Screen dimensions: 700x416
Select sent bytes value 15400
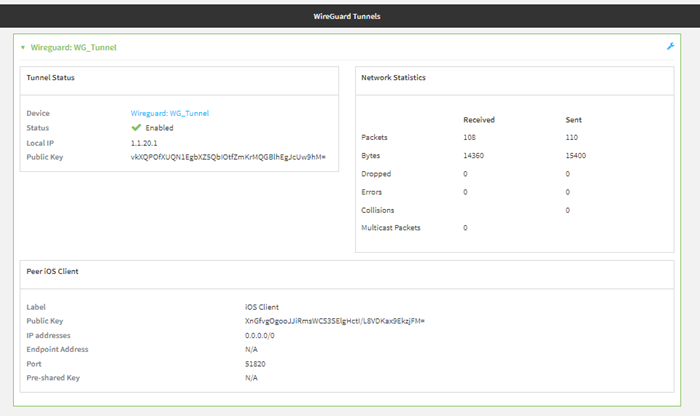click(575, 156)
